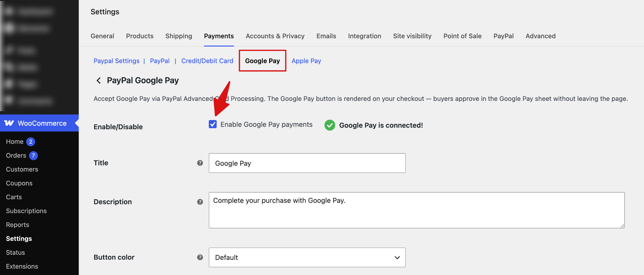Viewport: 644px width, 275px height.
Task: Open the Emails settings tab
Action: tap(326, 36)
